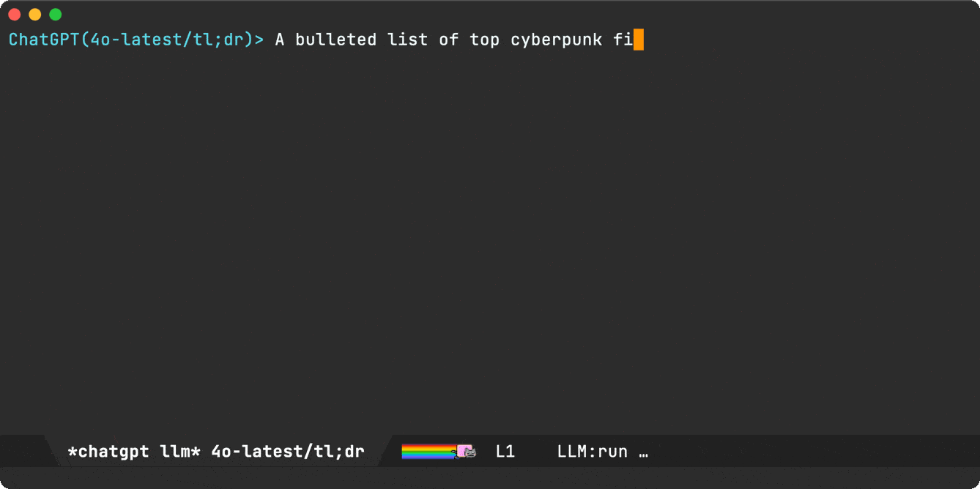980x489 pixels.
Task: Click the L1 line number indicator
Action: click(x=505, y=452)
